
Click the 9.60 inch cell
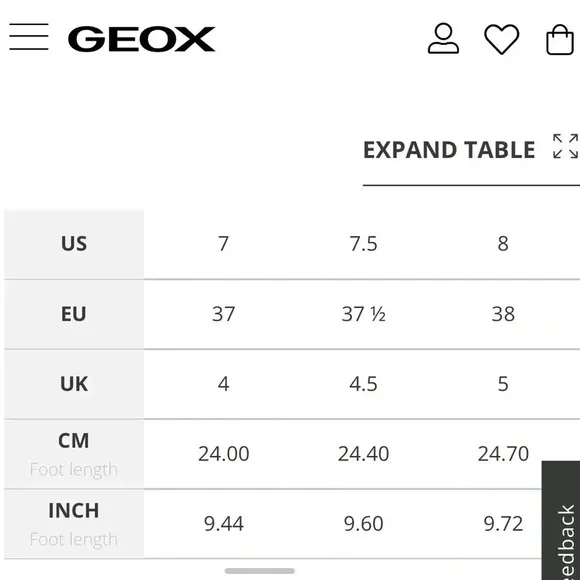point(363,524)
